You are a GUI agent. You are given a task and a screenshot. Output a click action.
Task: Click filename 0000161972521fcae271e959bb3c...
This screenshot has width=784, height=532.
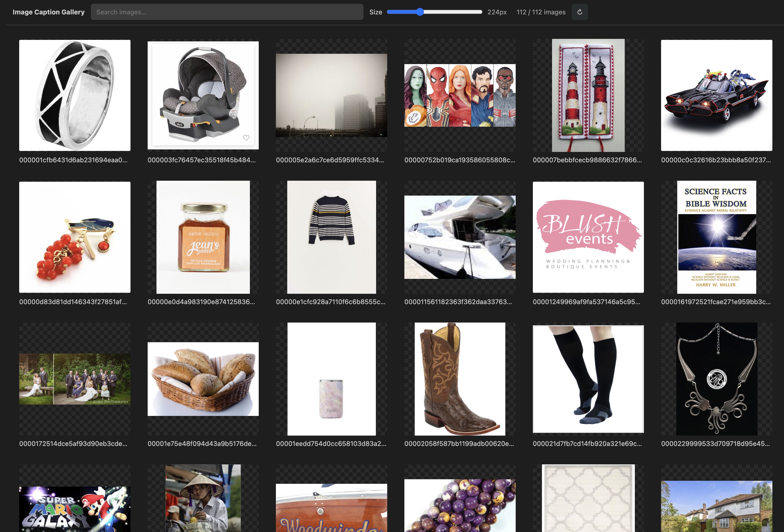pos(716,302)
